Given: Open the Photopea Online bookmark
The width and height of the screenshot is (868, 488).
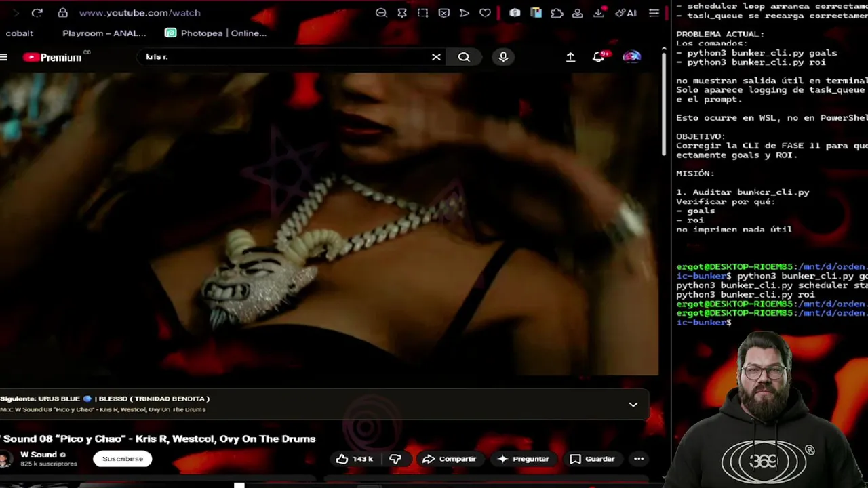Looking at the screenshot, I should click(216, 33).
